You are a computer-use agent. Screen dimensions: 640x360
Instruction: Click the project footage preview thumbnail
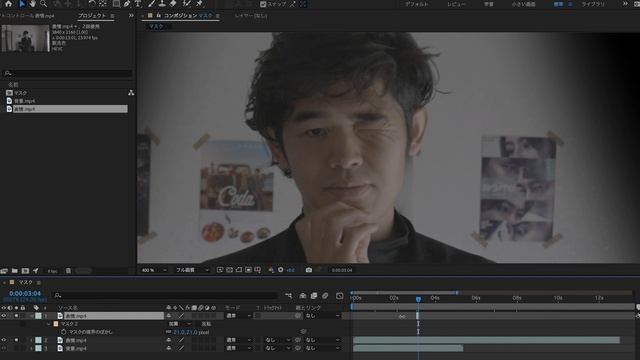point(25,38)
